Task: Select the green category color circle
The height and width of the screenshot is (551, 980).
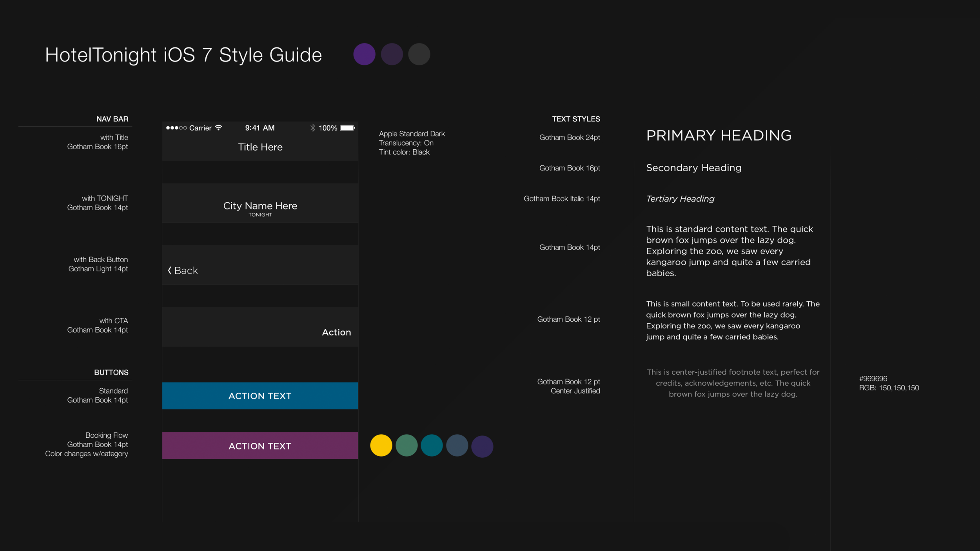Action: [x=407, y=446]
